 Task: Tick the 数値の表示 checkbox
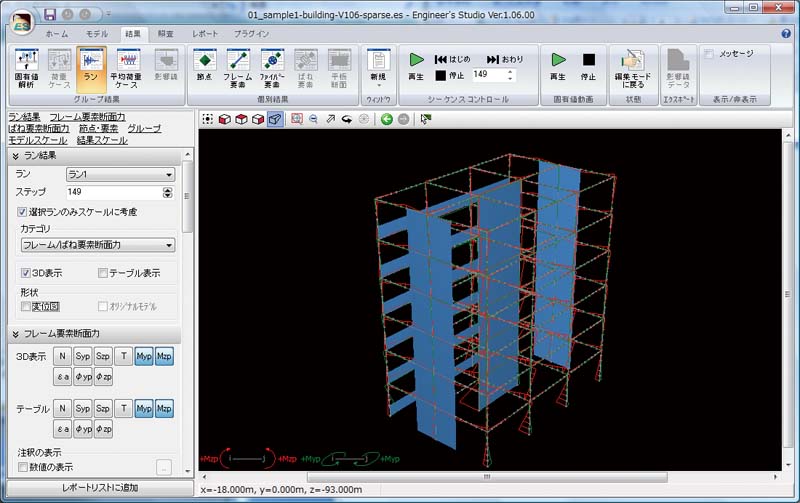click(x=22, y=467)
